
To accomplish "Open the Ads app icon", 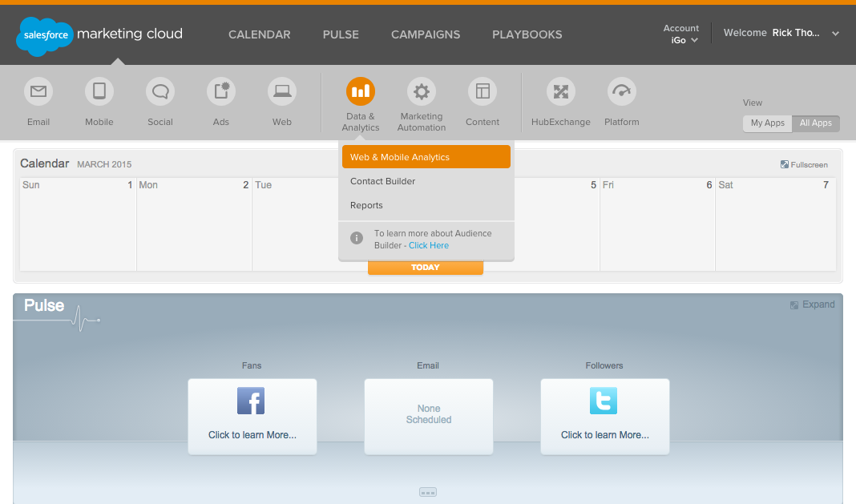I will (221, 91).
